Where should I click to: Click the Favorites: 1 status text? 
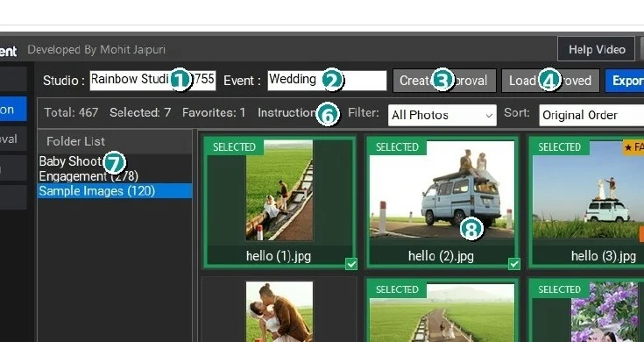214,112
